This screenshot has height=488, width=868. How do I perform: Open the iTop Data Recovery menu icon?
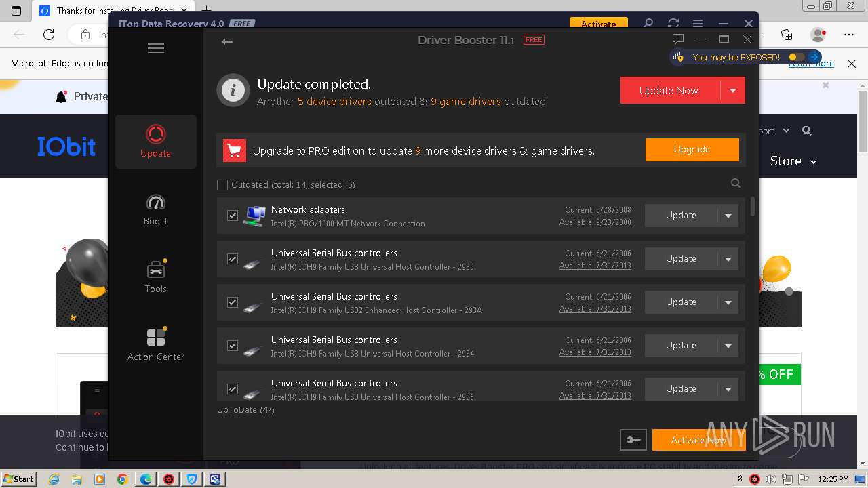pyautogui.click(x=698, y=24)
